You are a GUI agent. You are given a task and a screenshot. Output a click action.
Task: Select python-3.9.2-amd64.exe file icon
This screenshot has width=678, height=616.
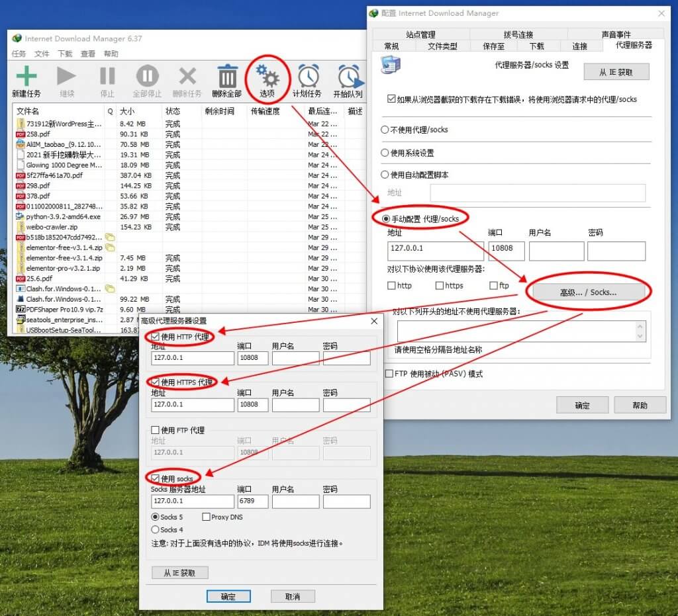point(21,216)
